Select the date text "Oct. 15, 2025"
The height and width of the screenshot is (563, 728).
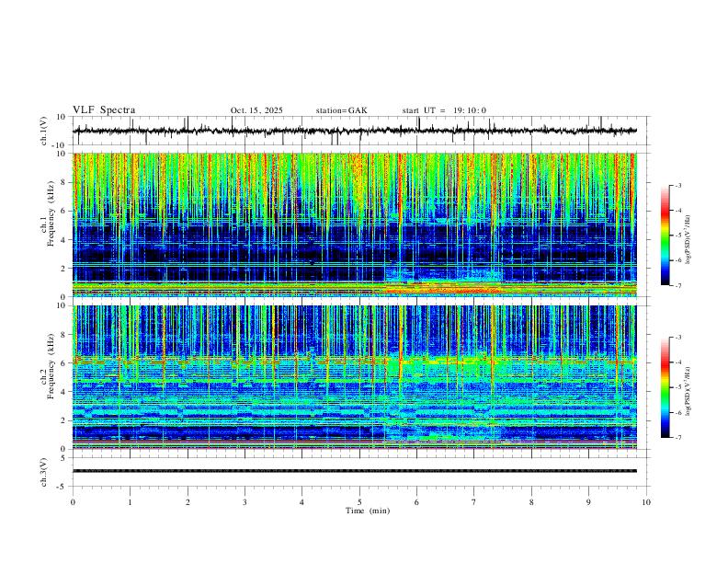coord(256,110)
